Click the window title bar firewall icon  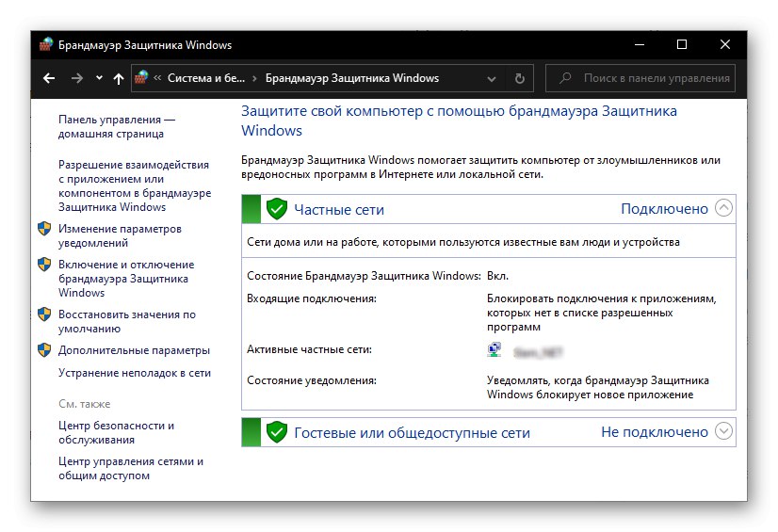[x=46, y=44]
